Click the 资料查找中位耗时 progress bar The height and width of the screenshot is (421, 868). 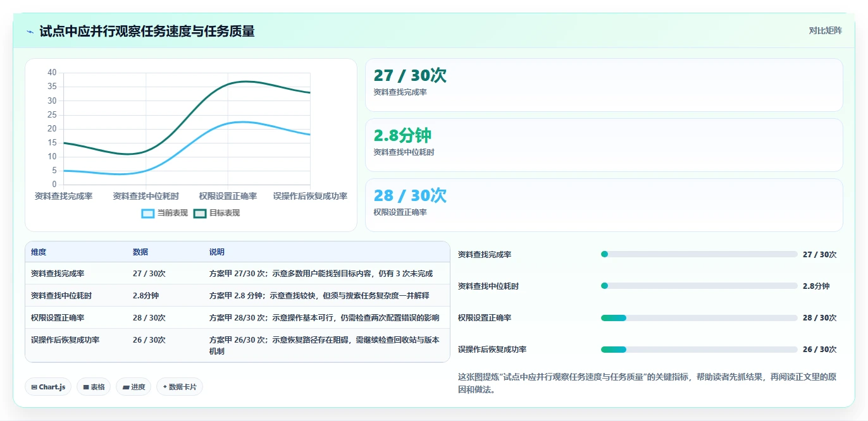pos(699,286)
